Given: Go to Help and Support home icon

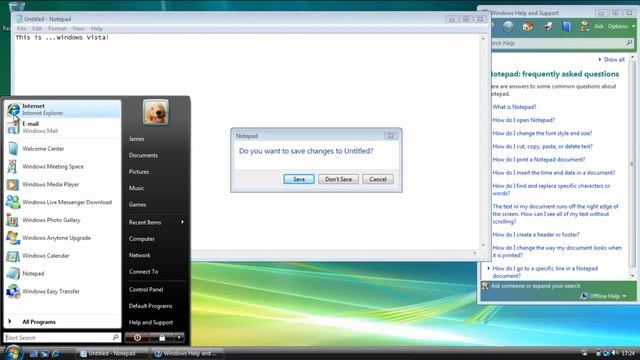Looking at the screenshot, I should [x=528, y=27].
